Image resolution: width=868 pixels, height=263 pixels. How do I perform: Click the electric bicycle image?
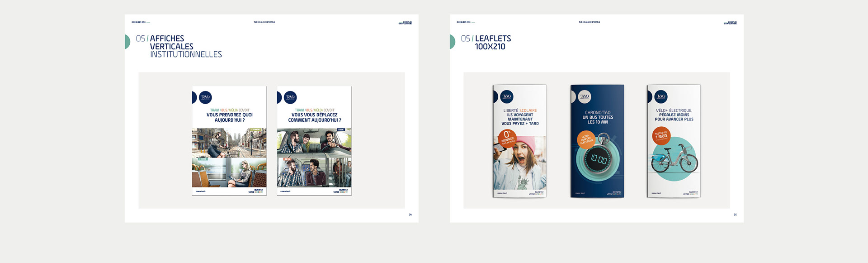coord(674,159)
